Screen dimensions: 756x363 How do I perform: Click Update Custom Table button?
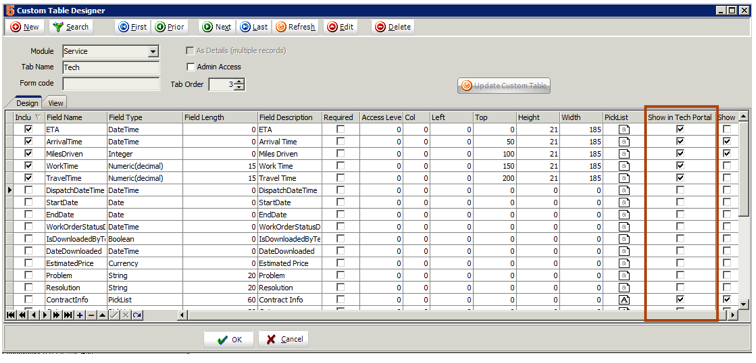click(x=504, y=86)
